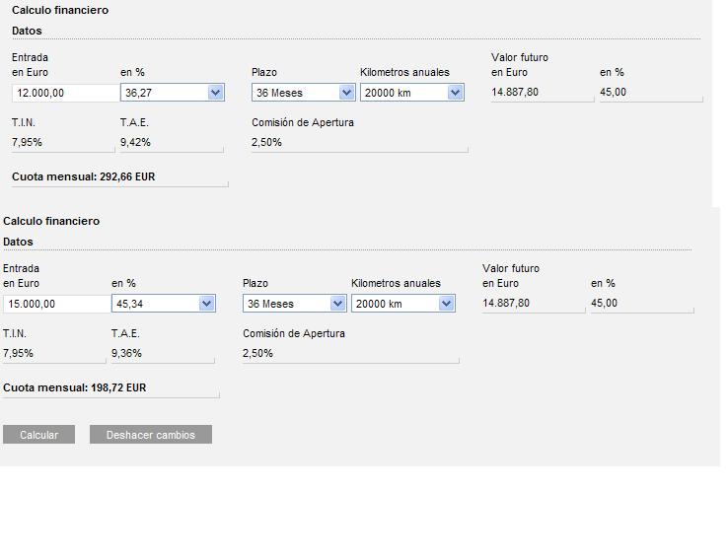Open the 45,34 percent dropdown arrow

(x=206, y=304)
